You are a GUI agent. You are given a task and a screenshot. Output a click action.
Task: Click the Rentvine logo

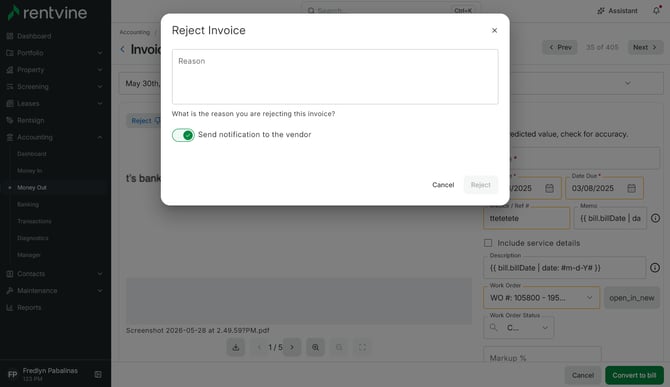47,13
